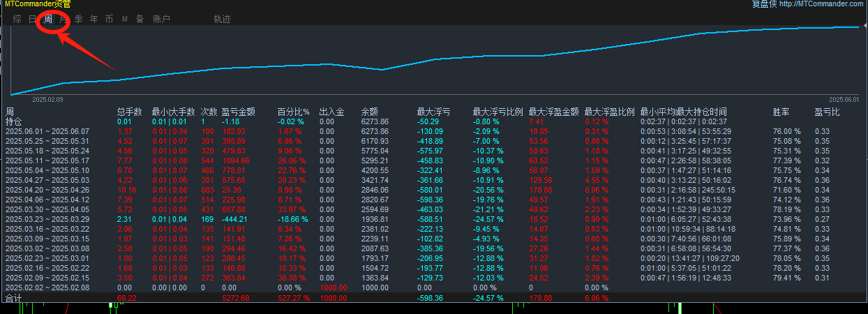Open the 日 daily tab
Viewport: 868px width, 314px height.
coord(33,19)
